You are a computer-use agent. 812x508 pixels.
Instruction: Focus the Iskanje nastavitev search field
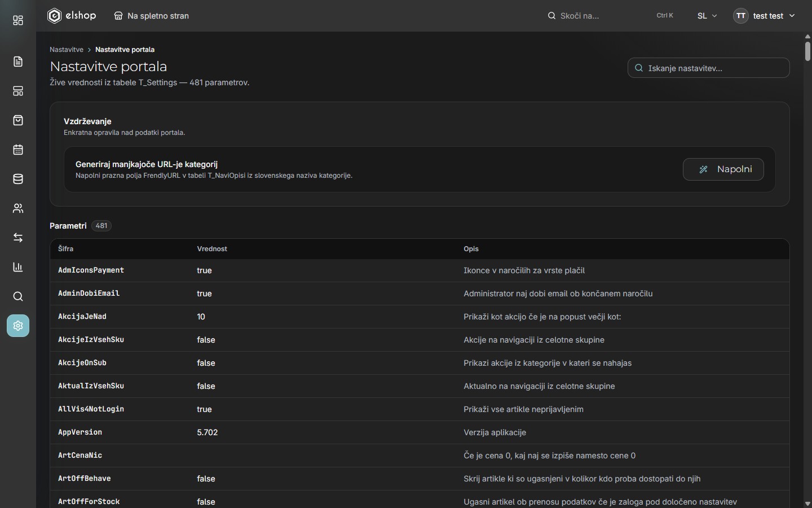coord(709,68)
